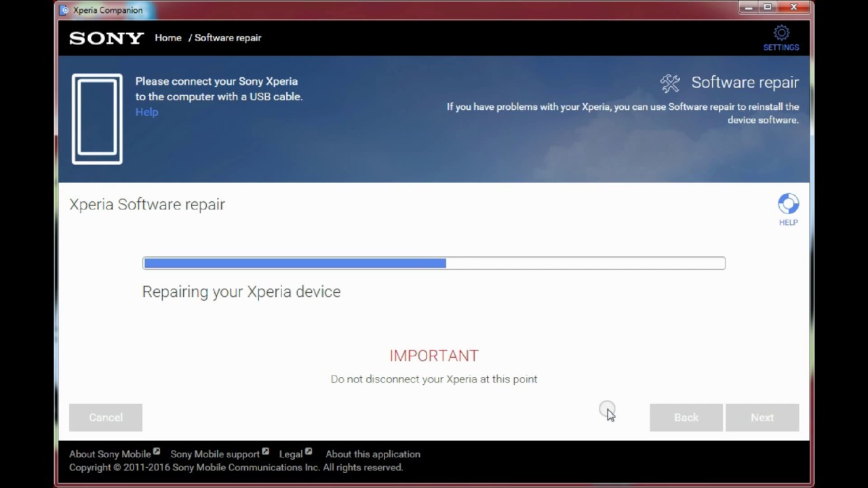The image size is (868, 488).
Task: Open Sony Mobile support link
Action: pyautogui.click(x=215, y=454)
